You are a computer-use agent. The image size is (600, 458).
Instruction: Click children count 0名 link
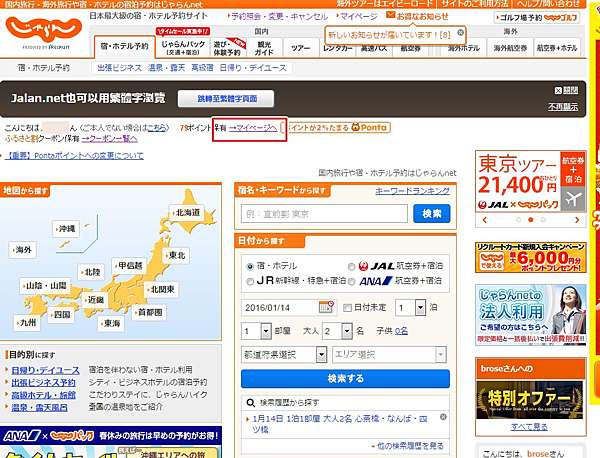[x=401, y=331]
